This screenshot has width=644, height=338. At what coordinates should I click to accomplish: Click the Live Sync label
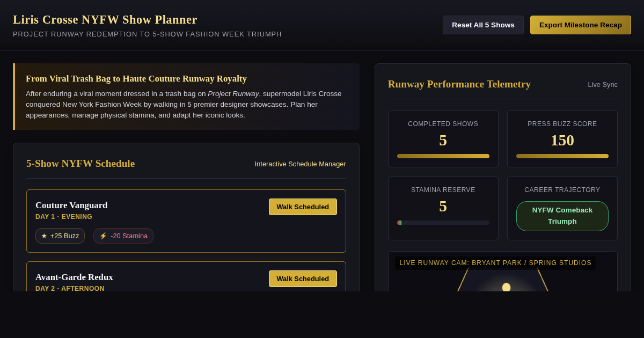[603, 84]
